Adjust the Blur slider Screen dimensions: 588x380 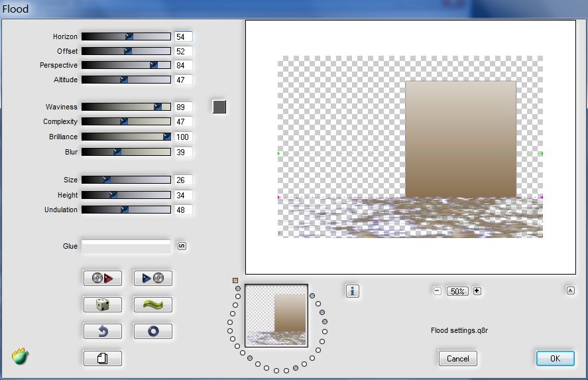[x=126, y=152]
